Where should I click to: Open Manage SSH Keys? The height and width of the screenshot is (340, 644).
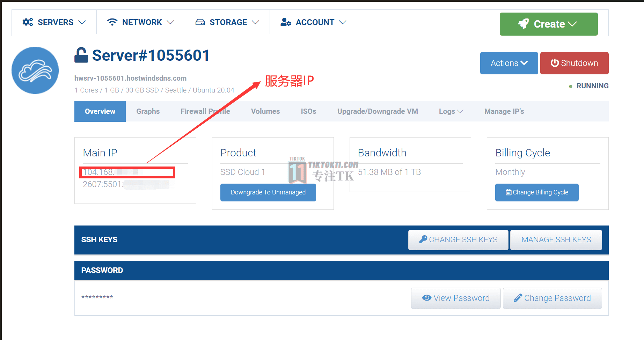(x=556, y=240)
